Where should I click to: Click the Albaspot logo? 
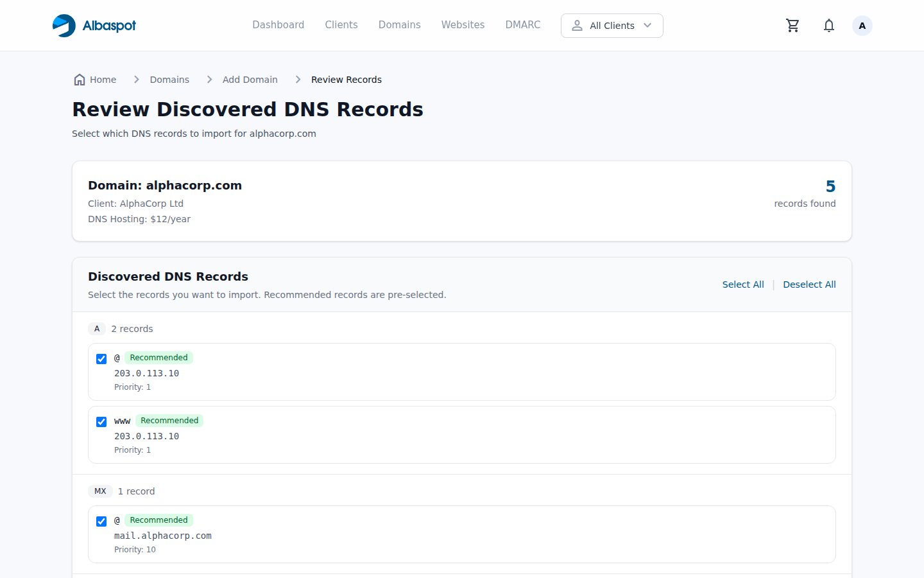94,25
